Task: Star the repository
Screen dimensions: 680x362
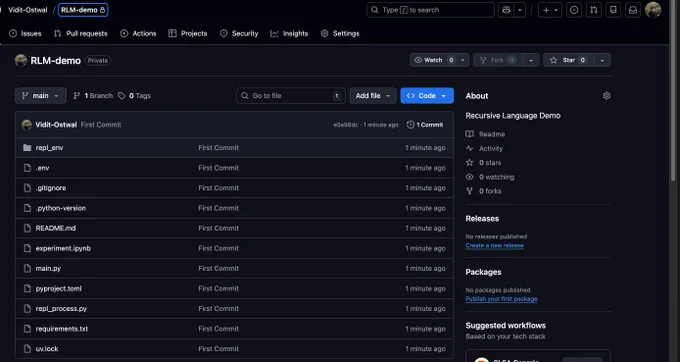Action: click(569, 60)
